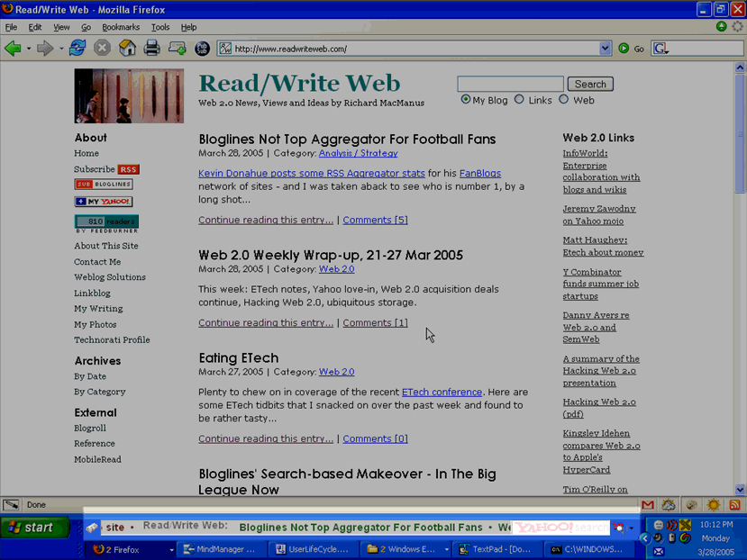747x560 pixels.
Task: Switch to TextPad taskbar button
Action: (x=496, y=549)
